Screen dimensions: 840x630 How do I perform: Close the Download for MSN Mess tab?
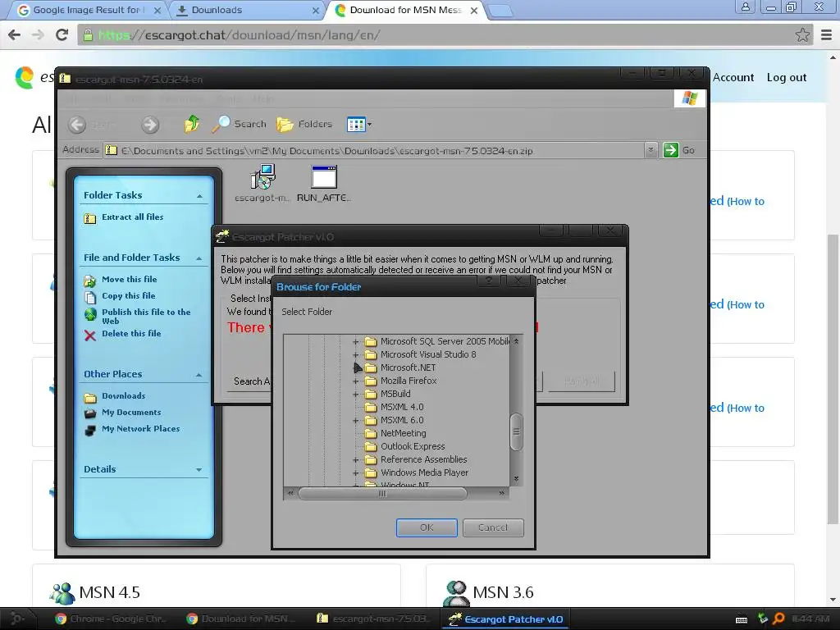(x=473, y=10)
